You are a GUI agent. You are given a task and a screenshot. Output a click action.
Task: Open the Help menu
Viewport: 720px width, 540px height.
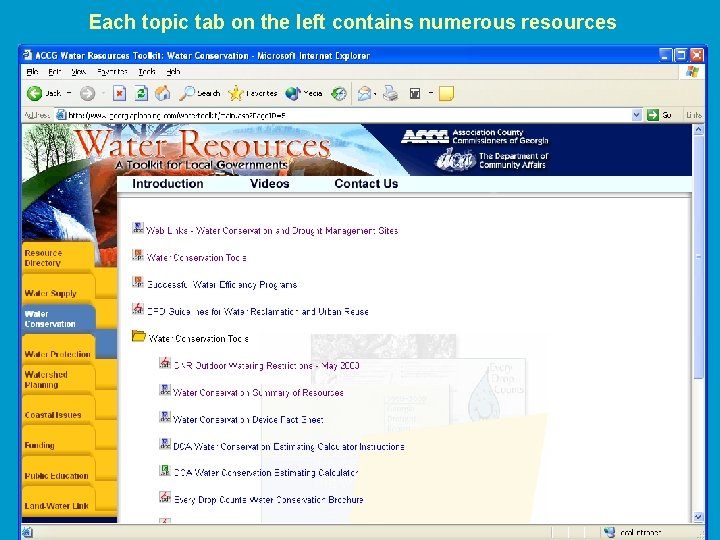pyautogui.click(x=173, y=72)
